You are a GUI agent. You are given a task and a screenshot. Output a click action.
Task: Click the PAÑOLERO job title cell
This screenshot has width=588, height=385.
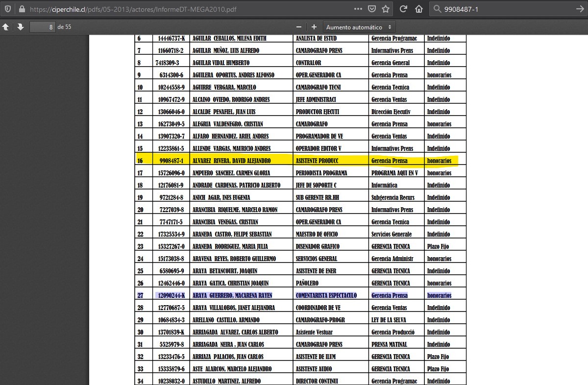point(307,283)
